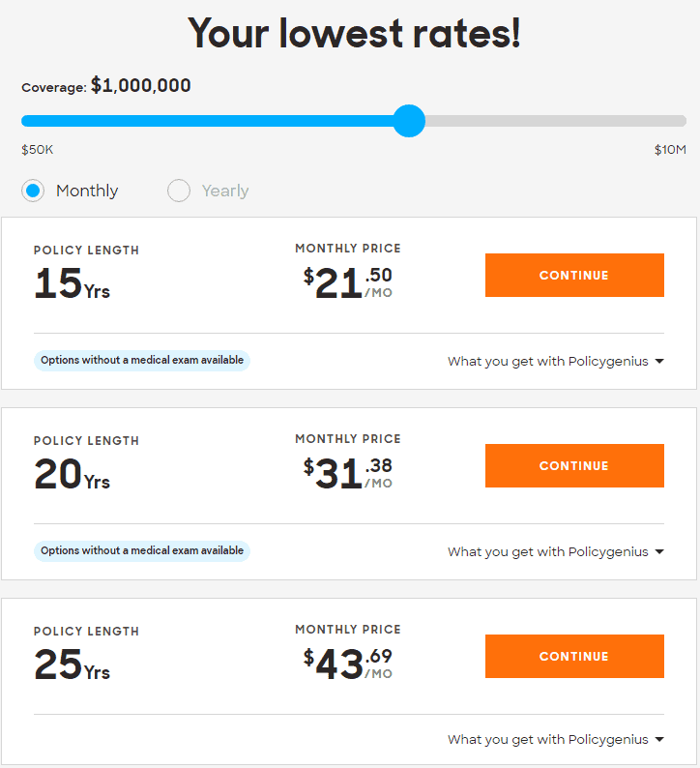Click no-medical-exam badge on 20-year plan
This screenshot has width=700, height=768.
coord(142,551)
